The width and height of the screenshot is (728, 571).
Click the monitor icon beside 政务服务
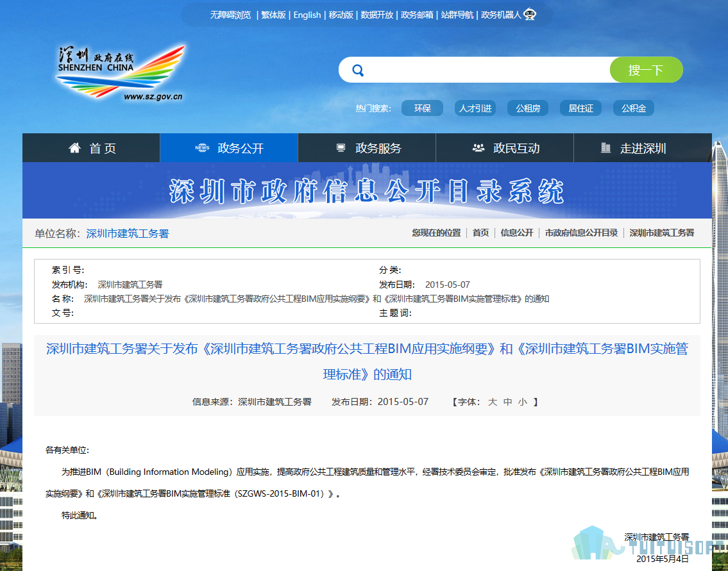point(341,148)
